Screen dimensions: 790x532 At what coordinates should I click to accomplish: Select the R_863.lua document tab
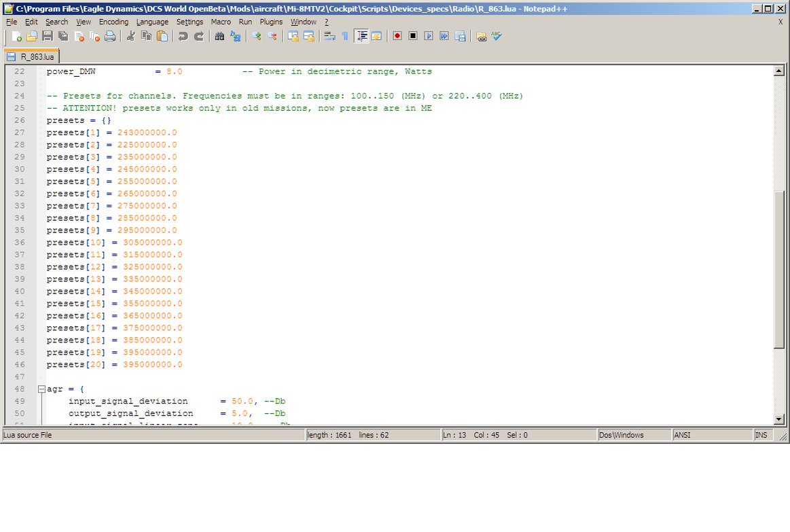[x=32, y=56]
